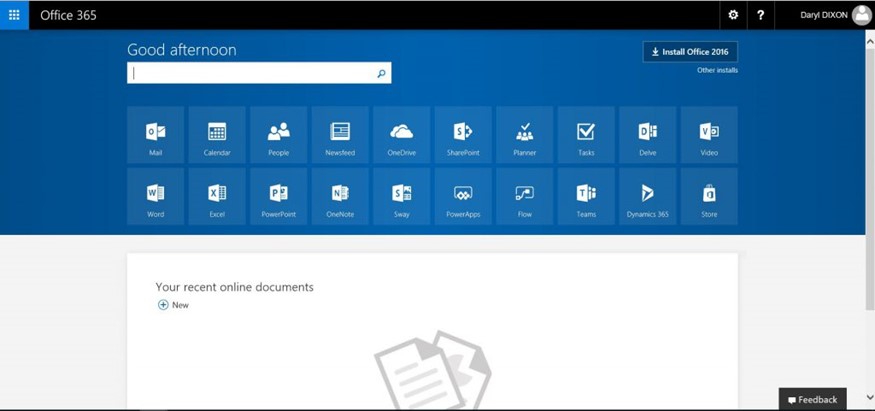Screen dimensions: 875x411
Task: Open the Mail app tile
Action: pyautogui.click(x=156, y=134)
